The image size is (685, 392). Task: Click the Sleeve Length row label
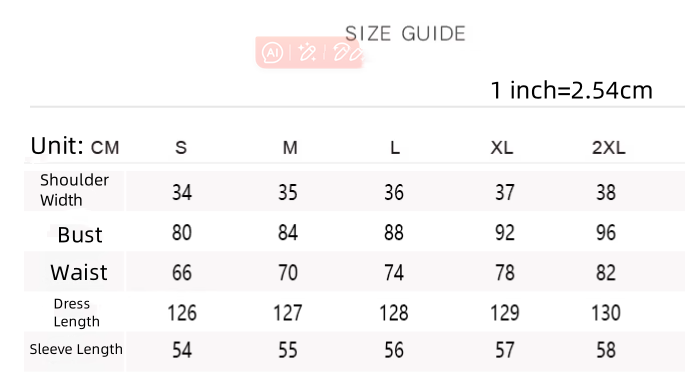[76, 349]
